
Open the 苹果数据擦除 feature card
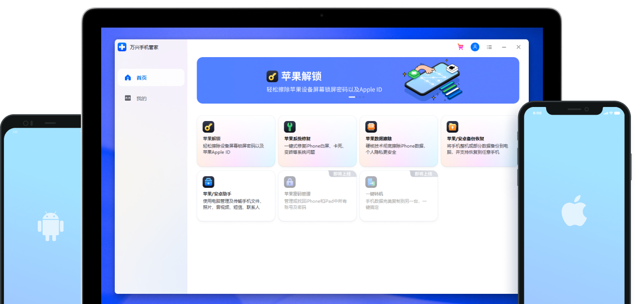tap(399, 141)
